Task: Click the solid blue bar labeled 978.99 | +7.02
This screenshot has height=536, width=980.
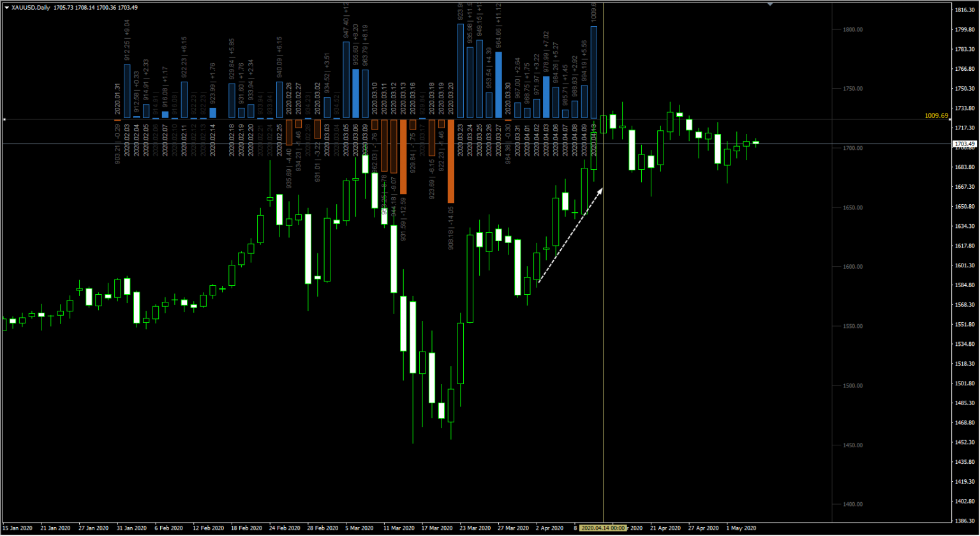Action: point(546,97)
